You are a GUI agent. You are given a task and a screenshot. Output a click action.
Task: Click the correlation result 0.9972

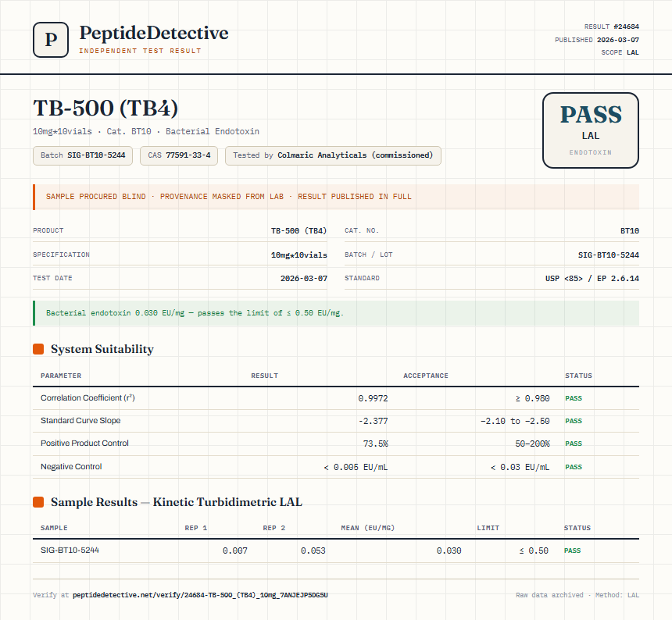pos(373,399)
